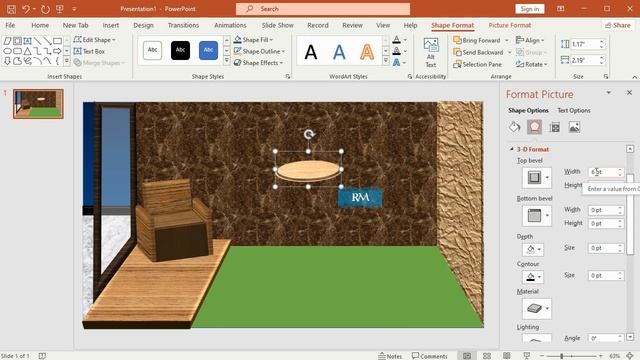The image size is (640, 360).
Task: Open Size & Properties icon in pane
Action: (x=554, y=127)
